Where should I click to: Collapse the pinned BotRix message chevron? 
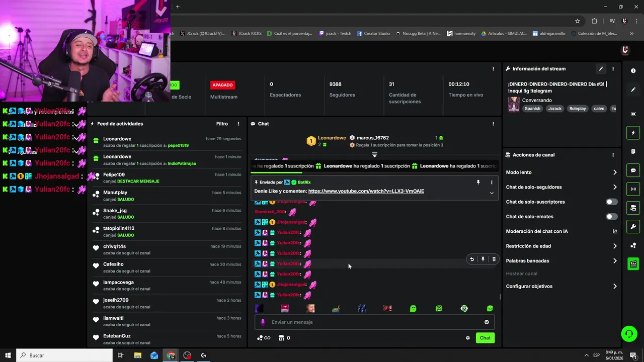[492, 193]
